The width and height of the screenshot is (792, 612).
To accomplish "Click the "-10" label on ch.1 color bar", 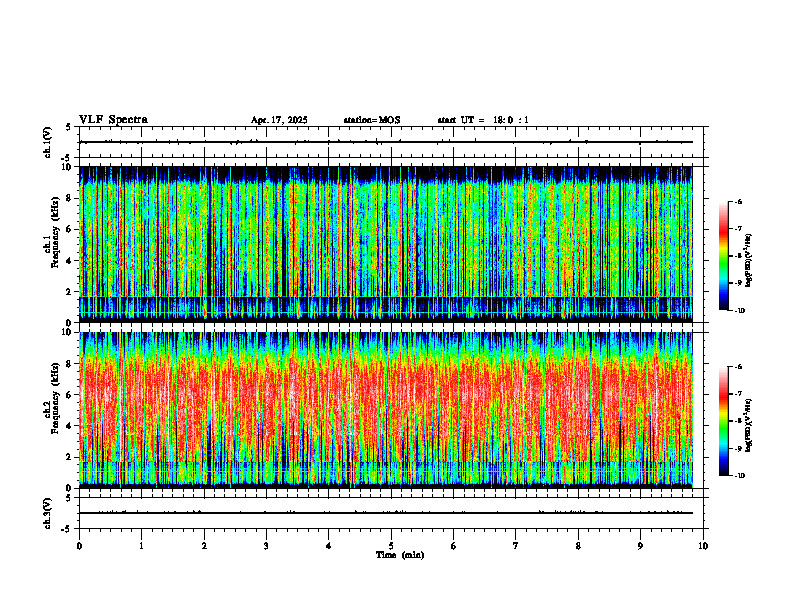I will click(740, 311).
